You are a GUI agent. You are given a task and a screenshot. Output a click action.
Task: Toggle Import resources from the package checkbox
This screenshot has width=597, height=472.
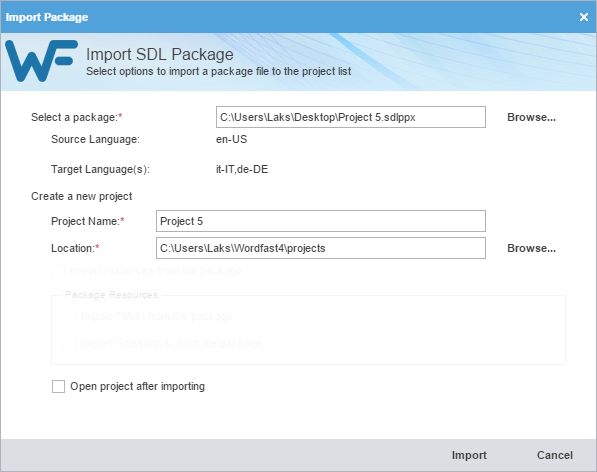(x=58, y=271)
